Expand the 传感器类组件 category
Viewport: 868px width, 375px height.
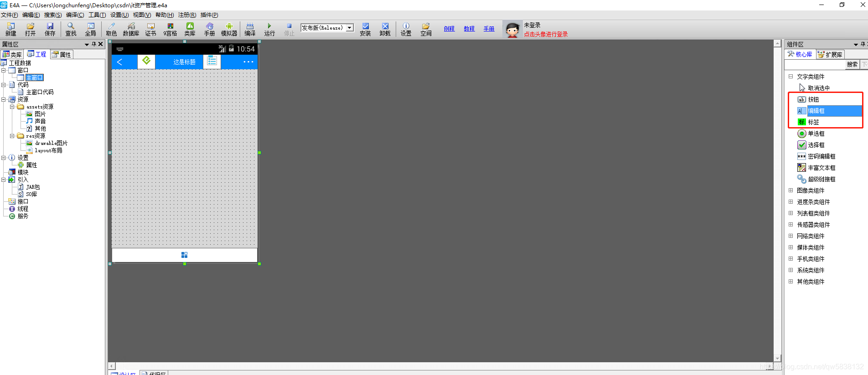click(791, 225)
